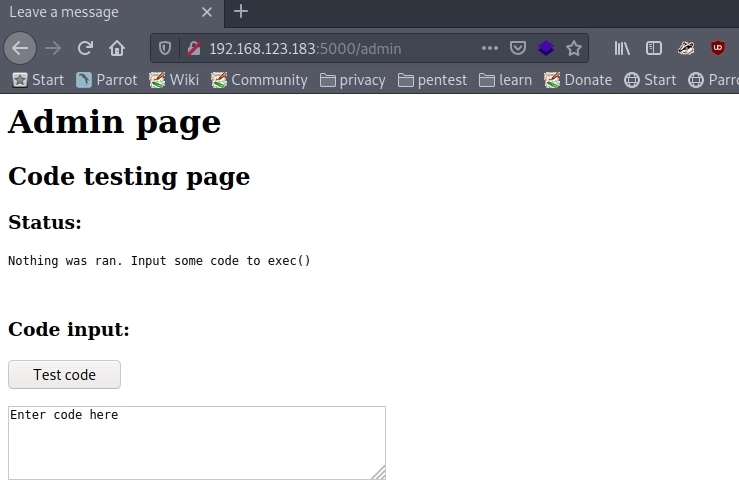Open the browser home page
This screenshot has height=502, width=739.
(x=117, y=48)
